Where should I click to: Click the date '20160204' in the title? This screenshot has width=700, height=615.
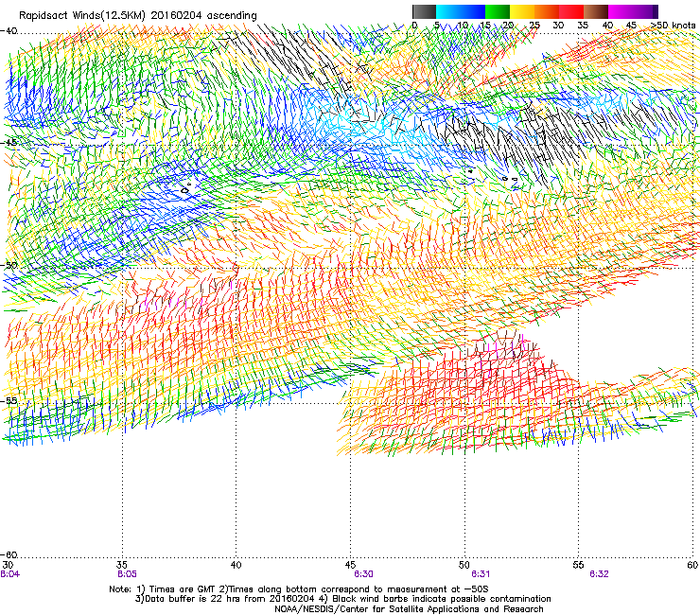tap(176, 15)
